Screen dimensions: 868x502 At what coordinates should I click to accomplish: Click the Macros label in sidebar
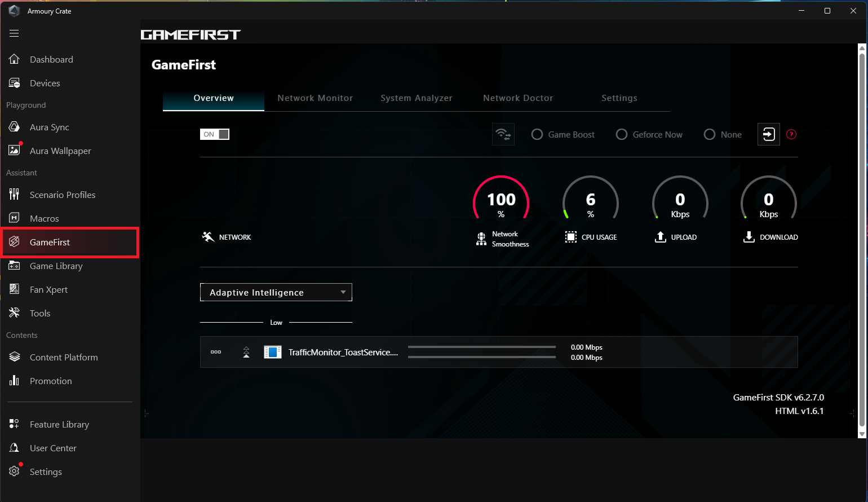pos(45,218)
